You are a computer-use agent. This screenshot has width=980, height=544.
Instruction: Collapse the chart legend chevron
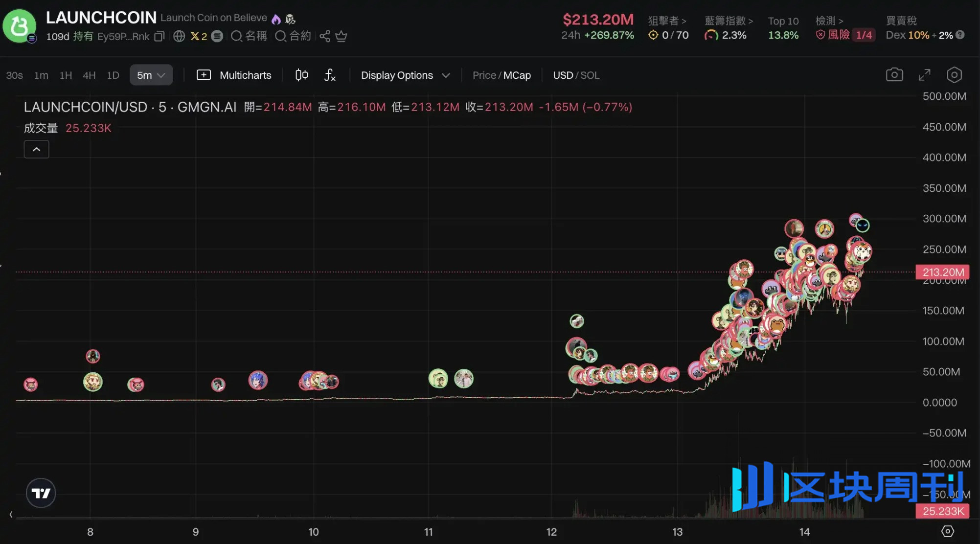tap(37, 149)
